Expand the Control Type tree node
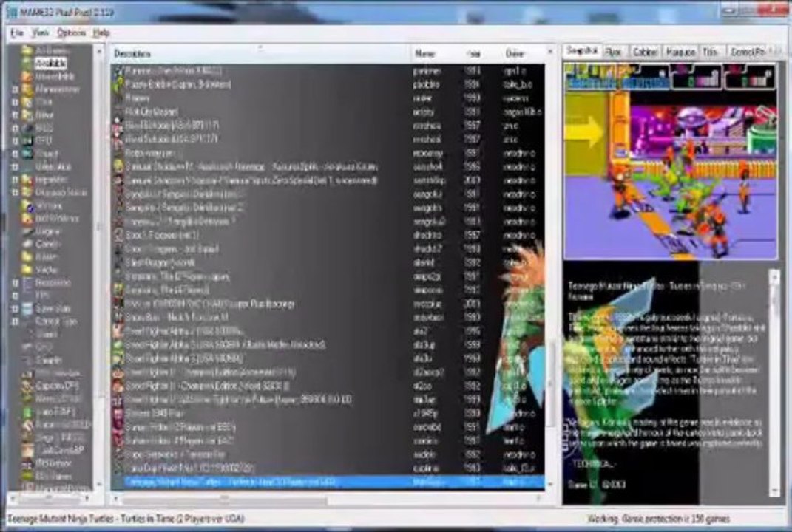Viewport: 792px width, 532px height. (15, 321)
